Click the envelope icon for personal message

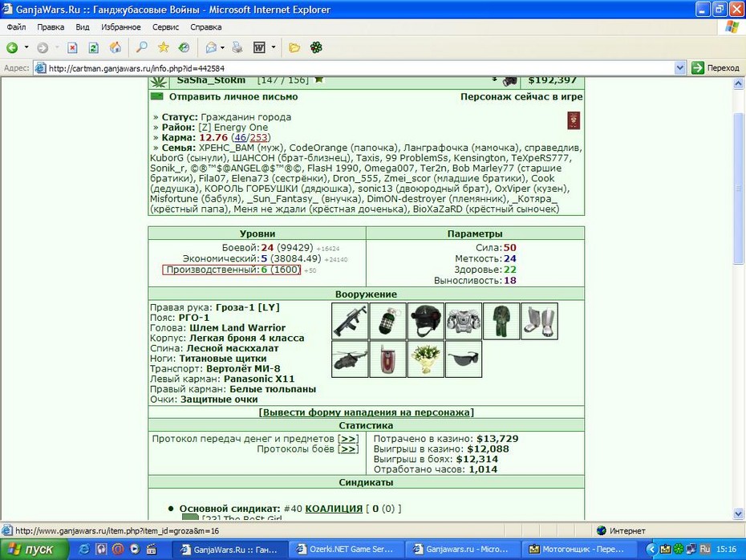[x=156, y=96]
